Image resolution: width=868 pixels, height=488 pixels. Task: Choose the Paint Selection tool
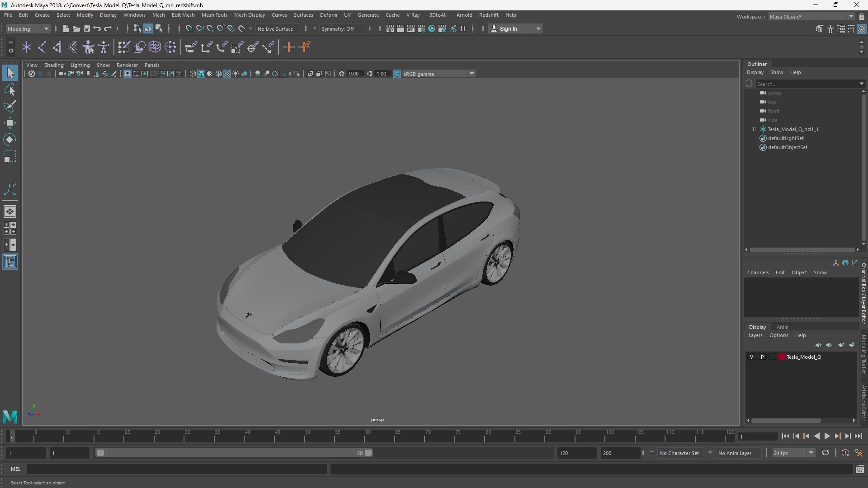point(10,106)
